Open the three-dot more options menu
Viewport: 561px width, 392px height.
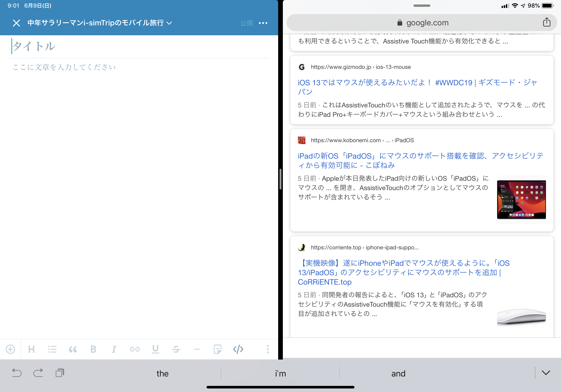click(263, 23)
